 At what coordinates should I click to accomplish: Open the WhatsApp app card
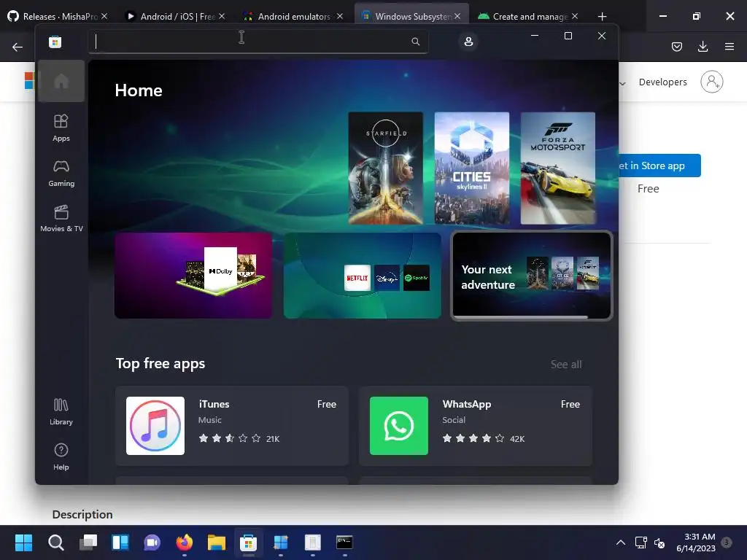476,426
